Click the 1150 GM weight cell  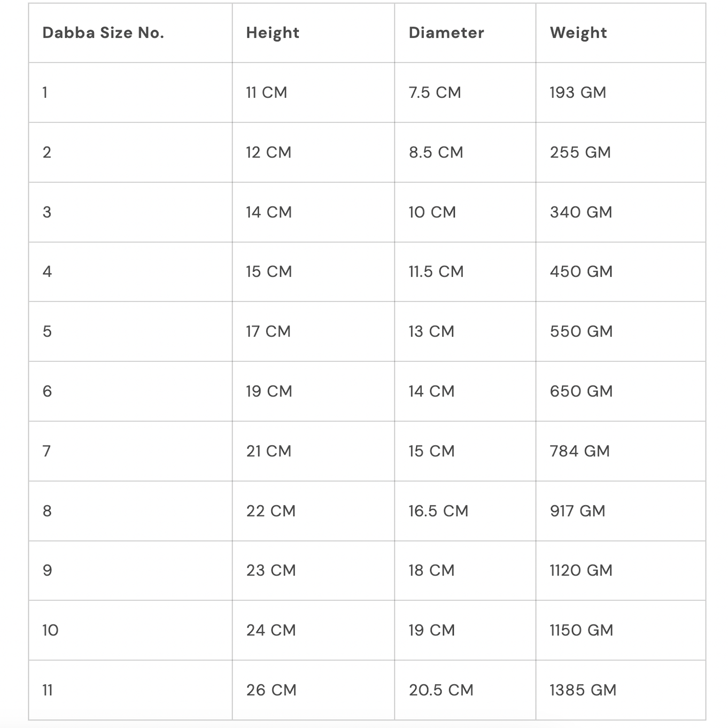(581, 630)
